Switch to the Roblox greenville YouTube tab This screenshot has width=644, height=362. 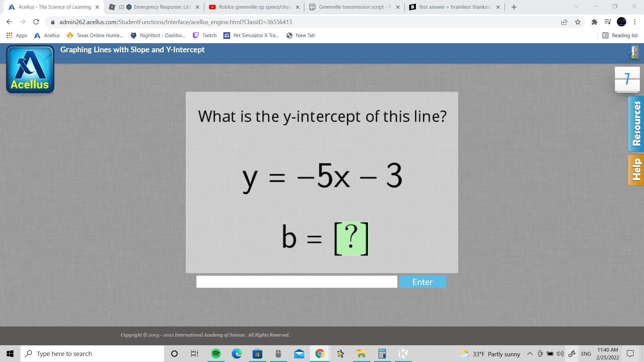(x=254, y=7)
